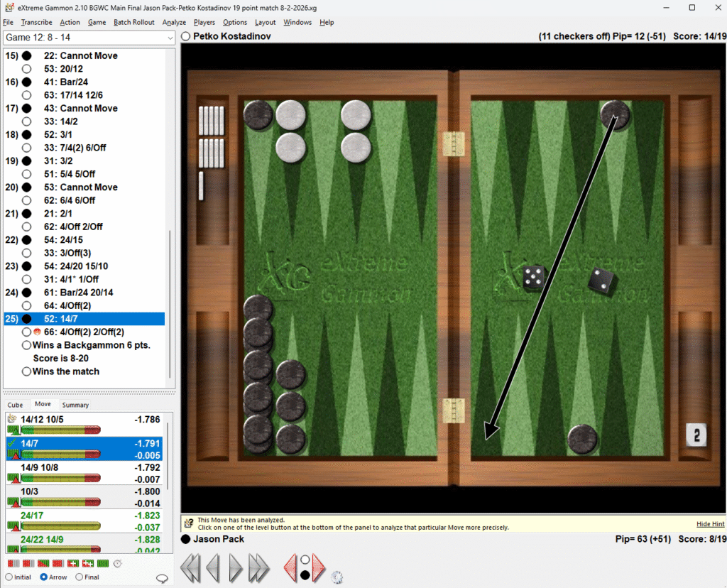727x588 pixels.
Task: Open the Game 12: 8 - 14 dropdown
Action: [x=89, y=38]
